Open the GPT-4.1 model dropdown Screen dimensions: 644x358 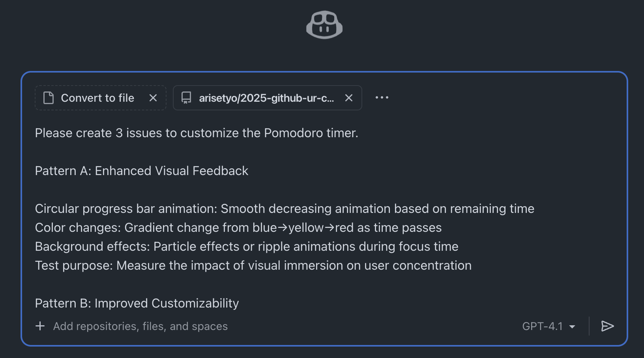pos(549,326)
